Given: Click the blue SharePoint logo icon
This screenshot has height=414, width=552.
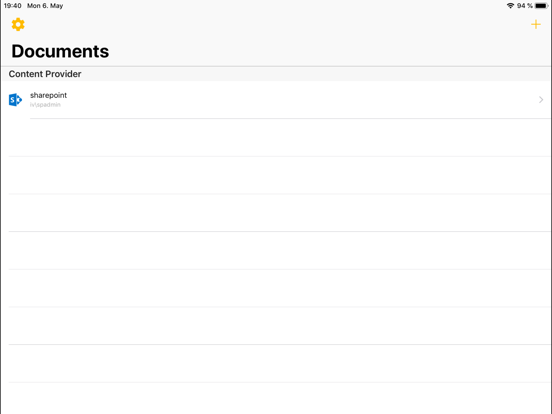Looking at the screenshot, I should tap(15, 100).
